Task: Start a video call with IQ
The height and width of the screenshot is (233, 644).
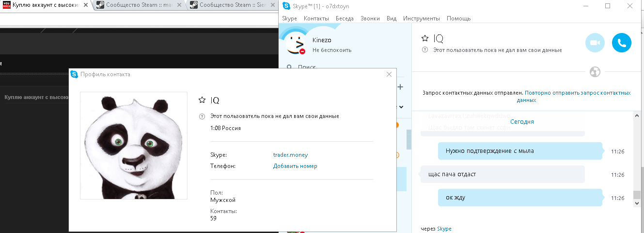Action: (x=595, y=43)
